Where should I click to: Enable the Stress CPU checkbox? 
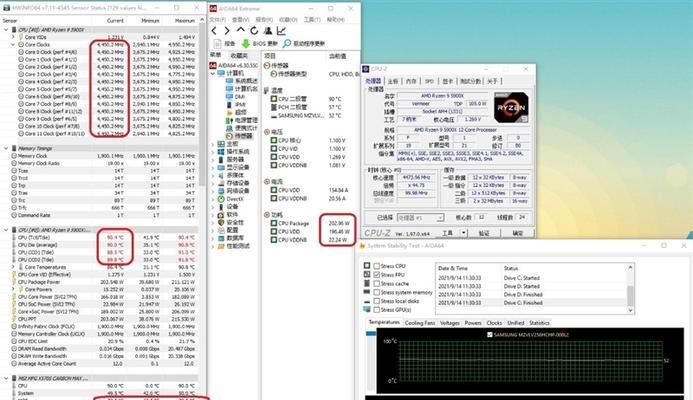[x=377, y=266]
